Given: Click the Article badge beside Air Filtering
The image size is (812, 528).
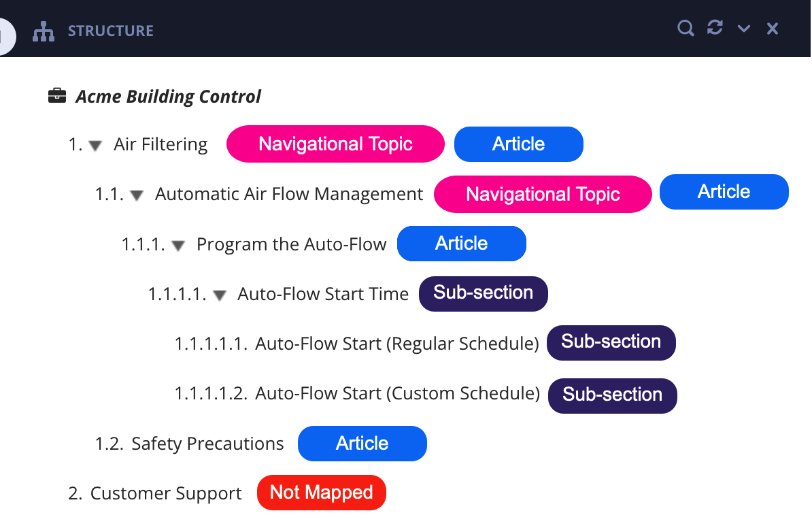Looking at the screenshot, I should [x=518, y=144].
